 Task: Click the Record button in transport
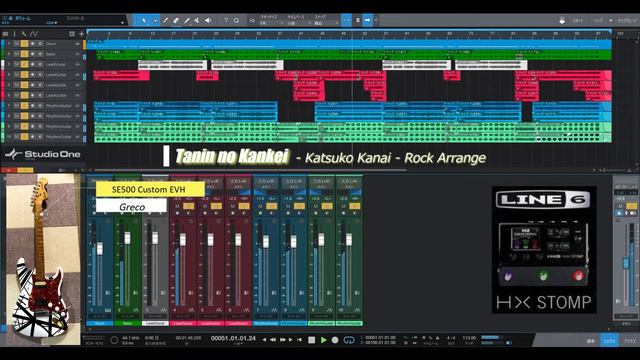335,340
